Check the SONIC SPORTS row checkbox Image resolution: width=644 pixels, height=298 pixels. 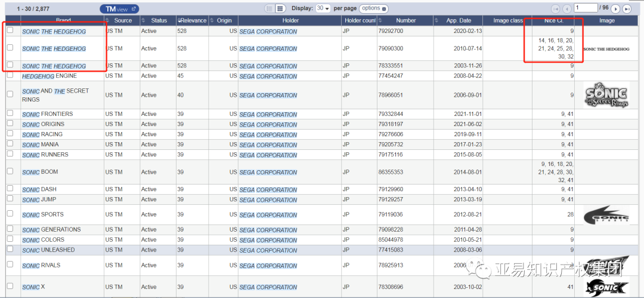[x=10, y=214]
